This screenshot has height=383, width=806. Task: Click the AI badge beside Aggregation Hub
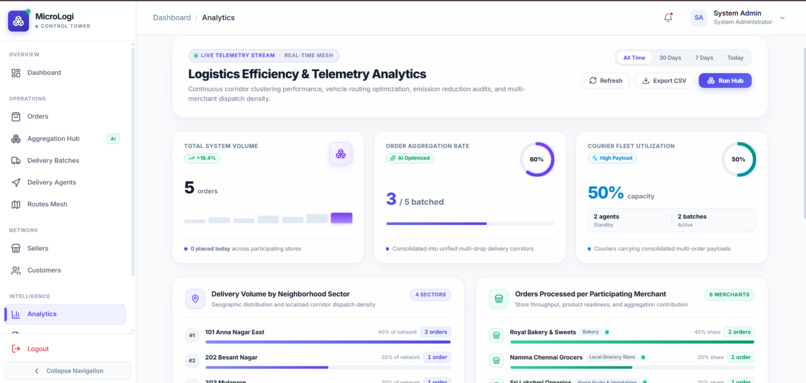(x=113, y=139)
